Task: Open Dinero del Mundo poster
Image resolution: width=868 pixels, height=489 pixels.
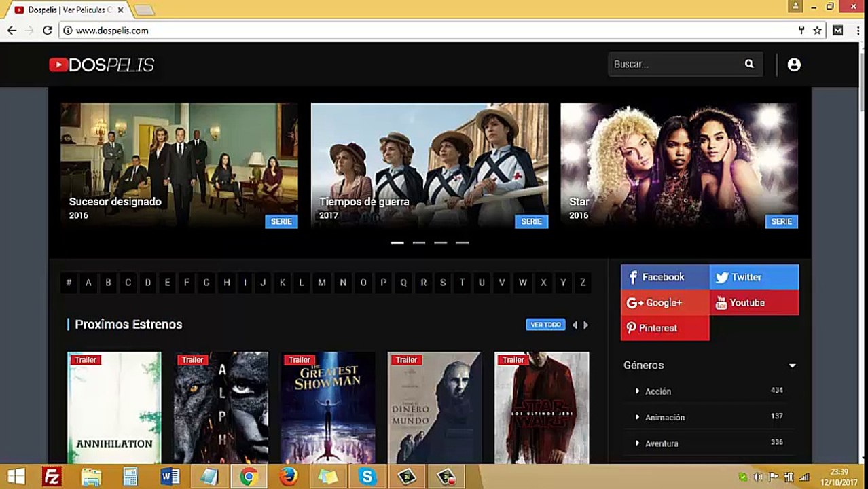Action: [x=435, y=407]
